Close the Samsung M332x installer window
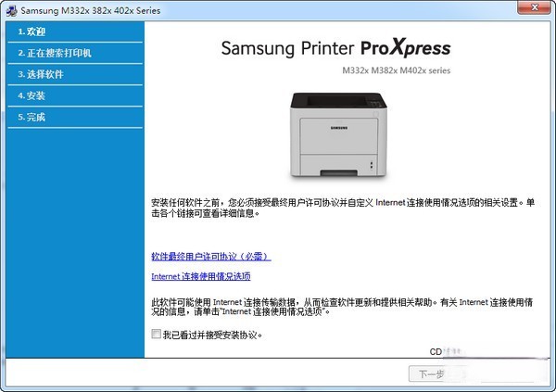 tap(535, 7)
